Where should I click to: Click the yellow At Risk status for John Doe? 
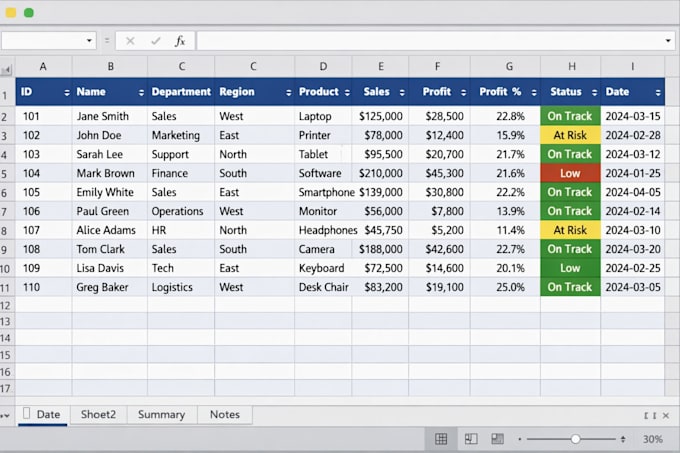[x=570, y=135]
